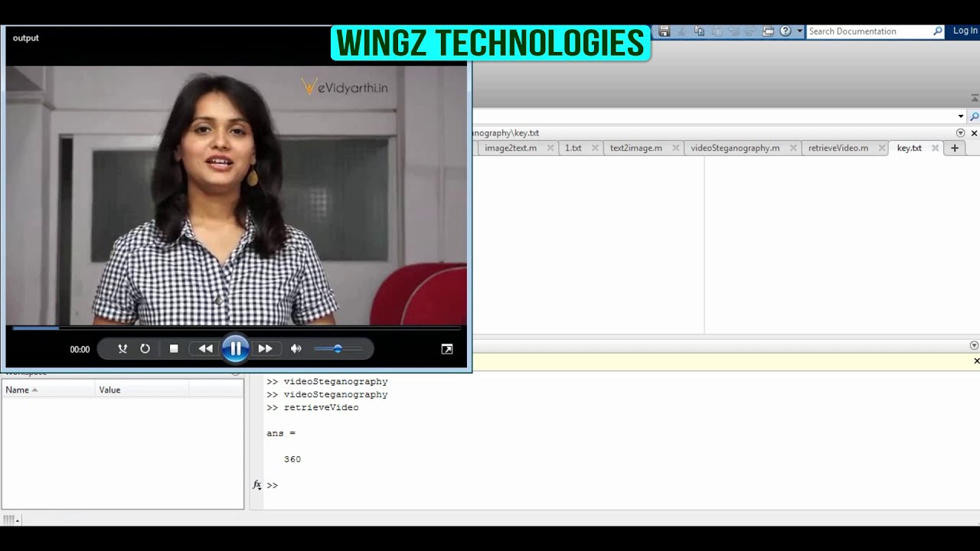
Task: Click the Copy icon in MATLAB toolbar
Action: coord(699,31)
